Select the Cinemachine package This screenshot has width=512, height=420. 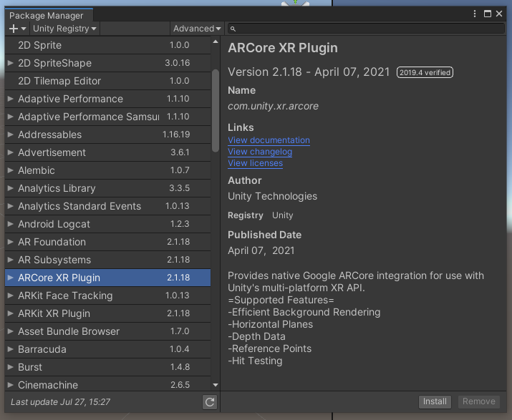(x=107, y=384)
